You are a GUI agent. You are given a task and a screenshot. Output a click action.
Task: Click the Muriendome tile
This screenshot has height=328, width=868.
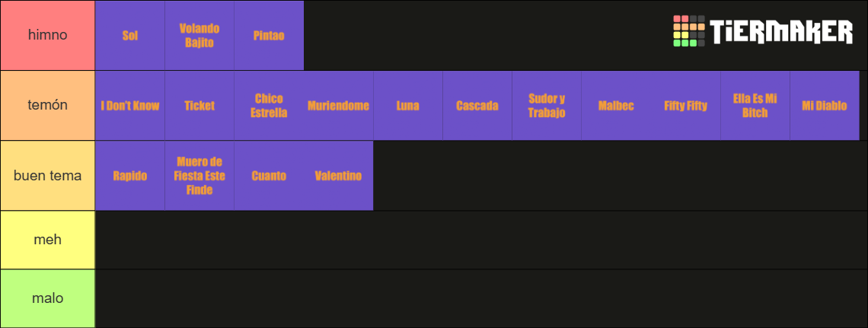[338, 106]
